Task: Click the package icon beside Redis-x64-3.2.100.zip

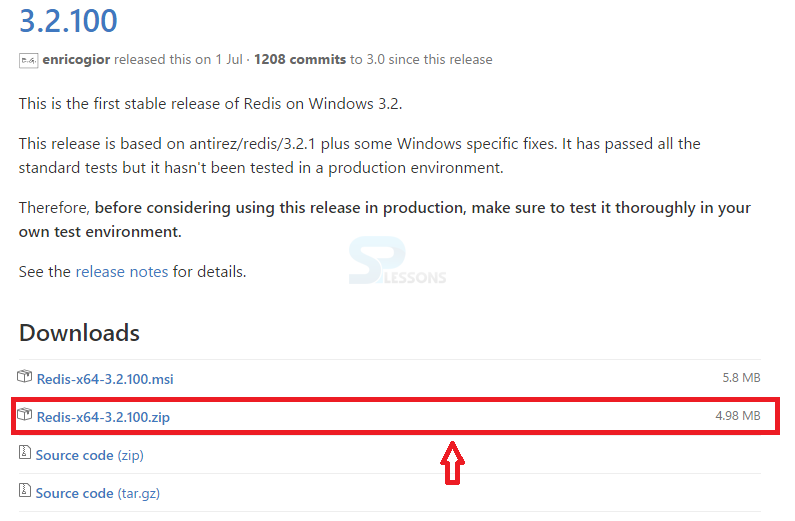Action: 25,415
